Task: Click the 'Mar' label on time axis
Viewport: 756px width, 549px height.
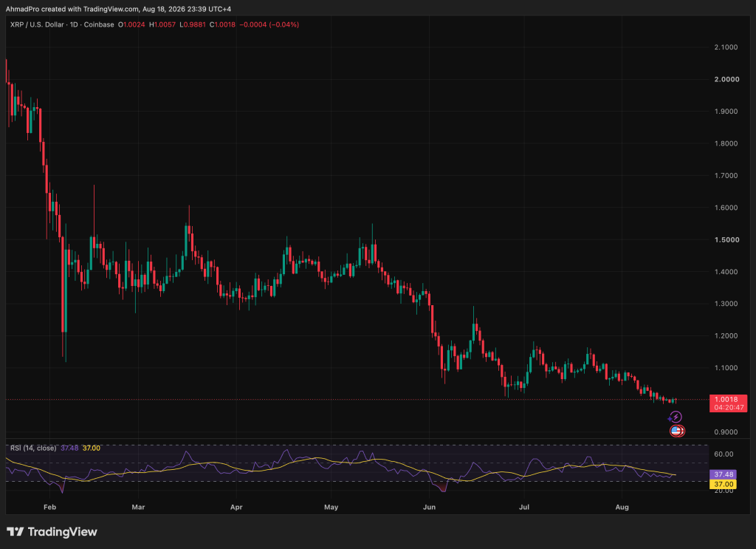Action: [138, 507]
